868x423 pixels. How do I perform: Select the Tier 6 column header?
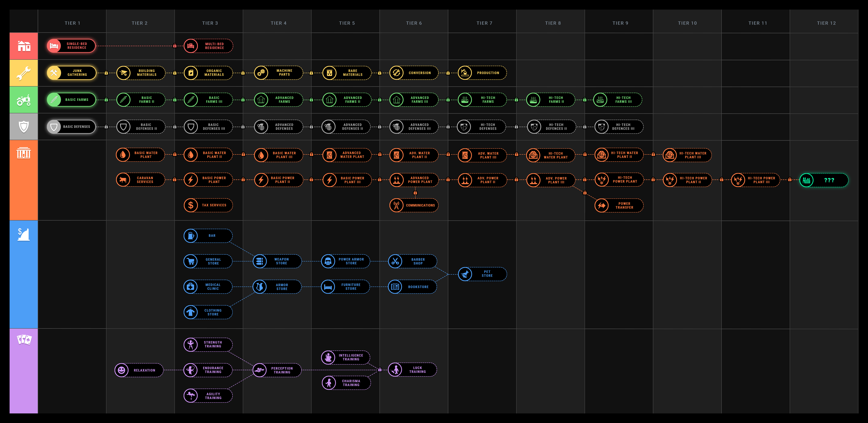click(x=414, y=23)
